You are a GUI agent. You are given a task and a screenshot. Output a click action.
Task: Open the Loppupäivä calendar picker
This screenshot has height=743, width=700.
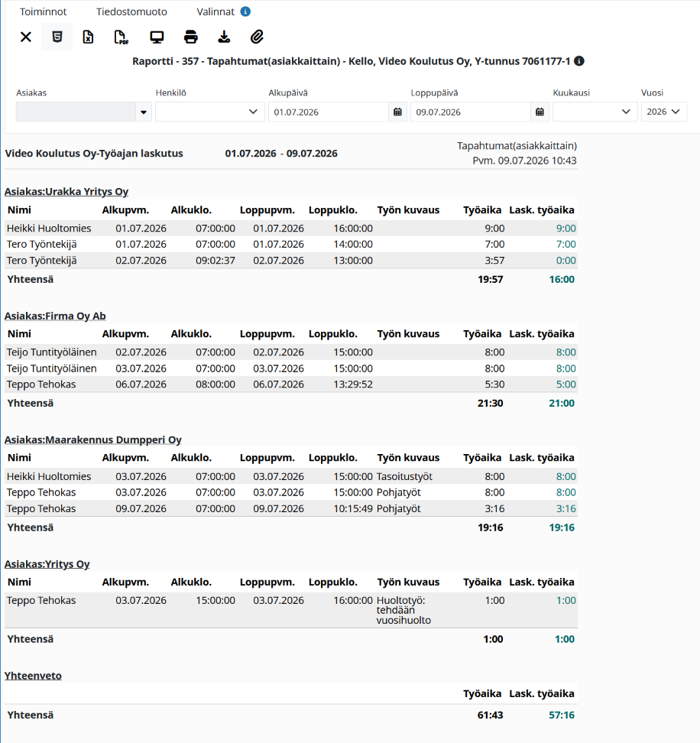[x=540, y=112]
